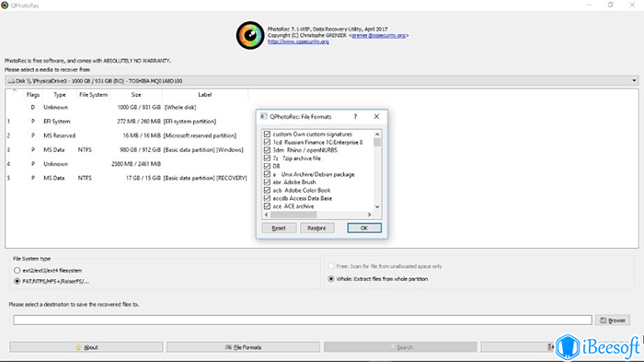Open the www.cgsecurity.org website link

click(298, 41)
